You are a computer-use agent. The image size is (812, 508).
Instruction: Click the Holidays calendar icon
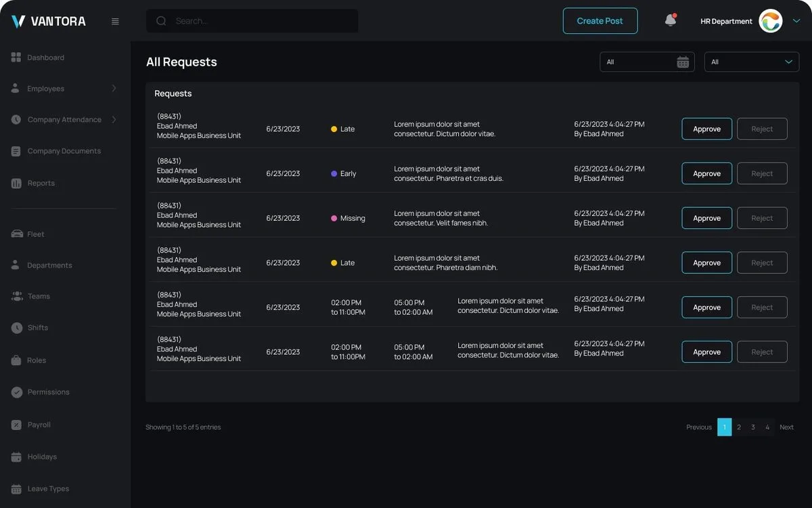click(x=17, y=457)
